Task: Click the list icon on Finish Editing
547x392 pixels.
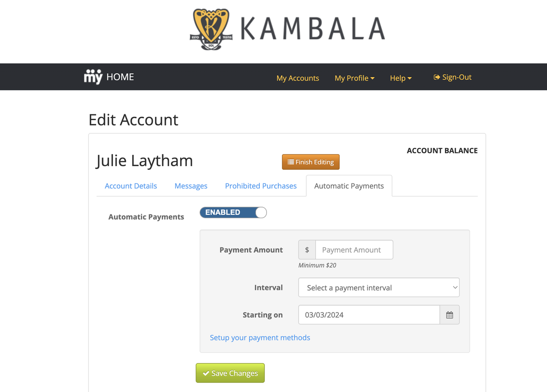Action: click(291, 162)
